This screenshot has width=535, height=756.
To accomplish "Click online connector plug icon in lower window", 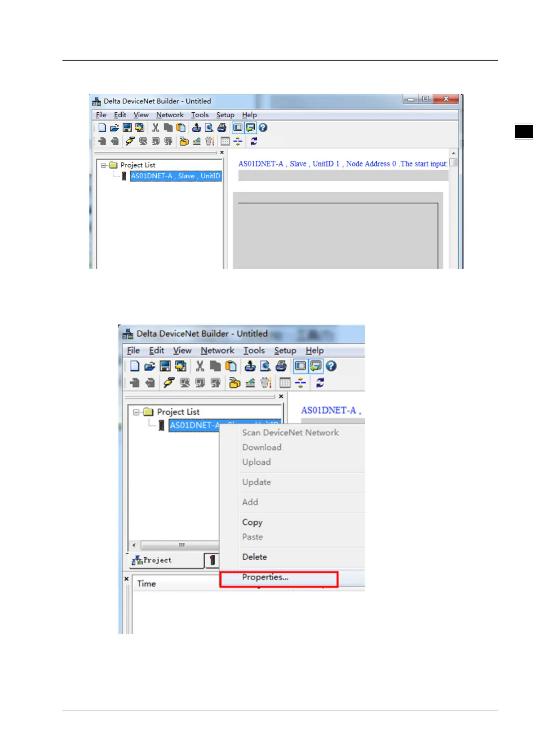I will [x=169, y=382].
